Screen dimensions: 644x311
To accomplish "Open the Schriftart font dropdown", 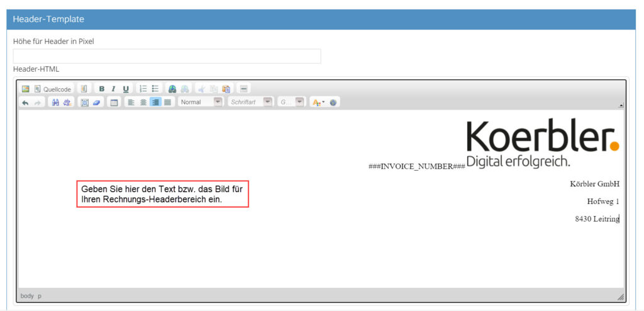I will point(250,102).
